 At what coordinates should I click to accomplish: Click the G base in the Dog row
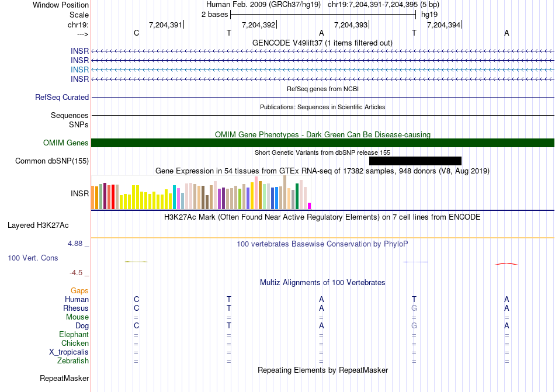[414, 325]
